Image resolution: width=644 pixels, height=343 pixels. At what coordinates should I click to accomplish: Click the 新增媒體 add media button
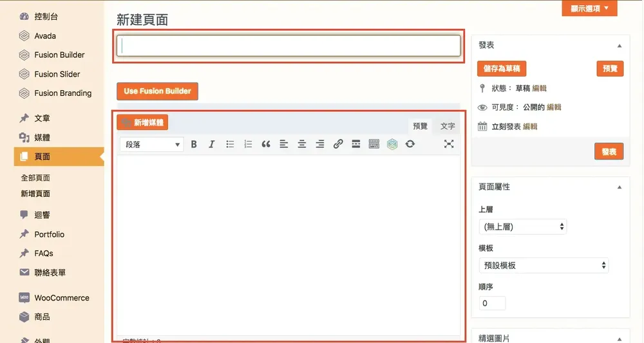(x=142, y=122)
